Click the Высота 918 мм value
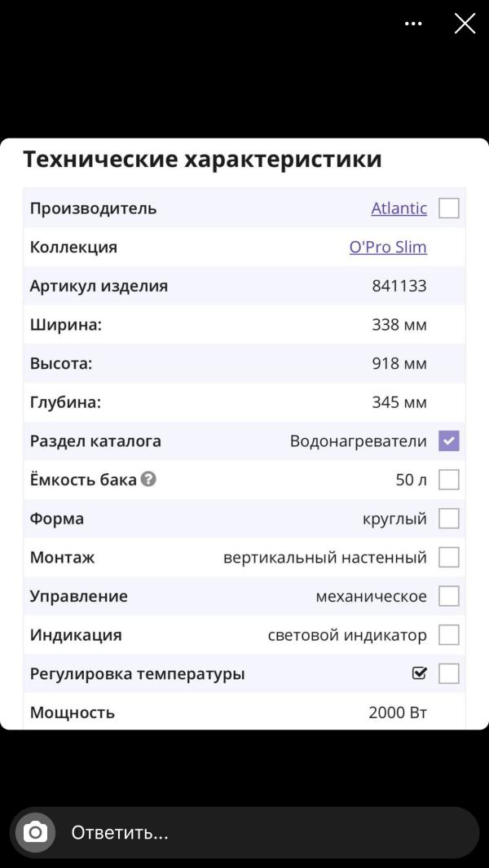This screenshot has height=868, width=489. coord(399,363)
